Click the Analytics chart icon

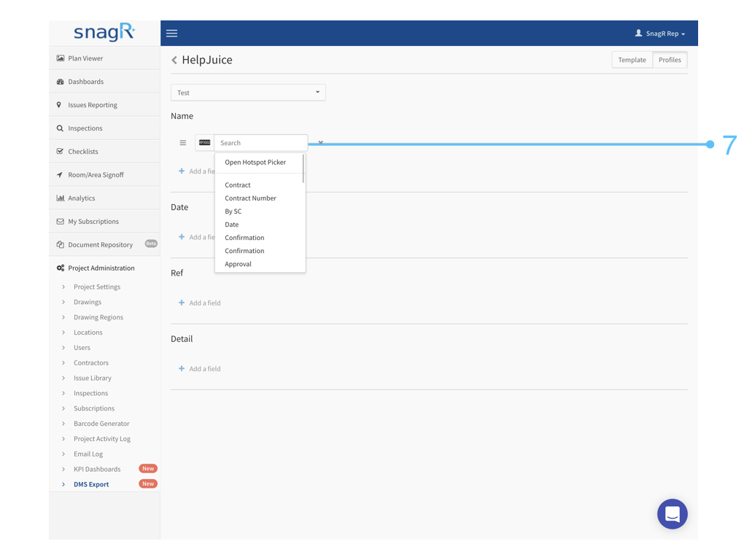pos(60,198)
